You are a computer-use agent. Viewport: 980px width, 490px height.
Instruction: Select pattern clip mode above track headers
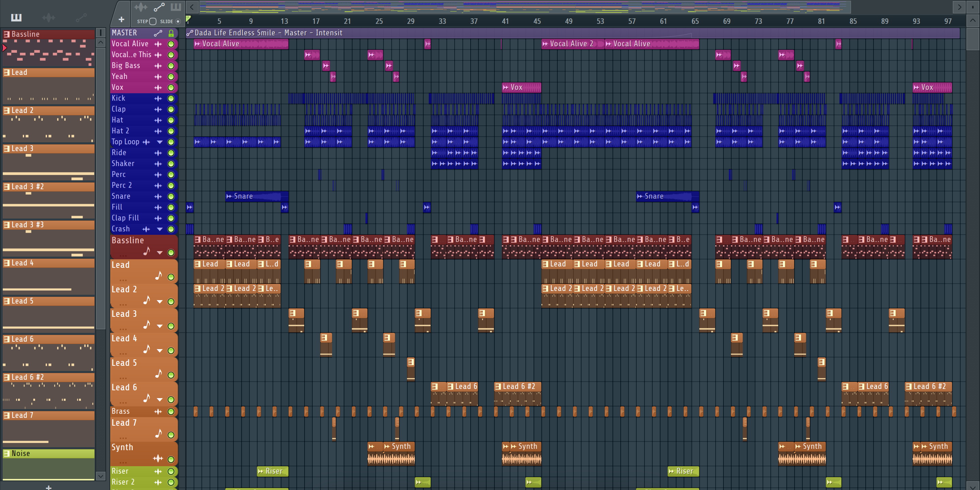point(176,7)
